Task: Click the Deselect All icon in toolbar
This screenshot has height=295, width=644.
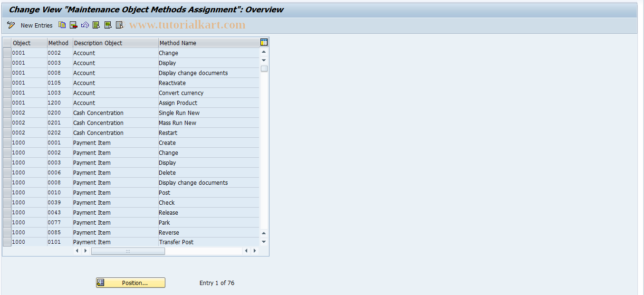Action: point(119,25)
